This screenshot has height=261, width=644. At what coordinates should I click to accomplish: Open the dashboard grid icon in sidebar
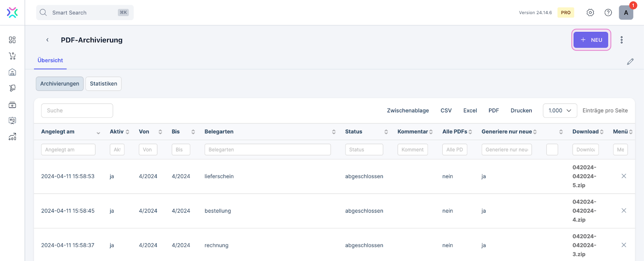12,40
